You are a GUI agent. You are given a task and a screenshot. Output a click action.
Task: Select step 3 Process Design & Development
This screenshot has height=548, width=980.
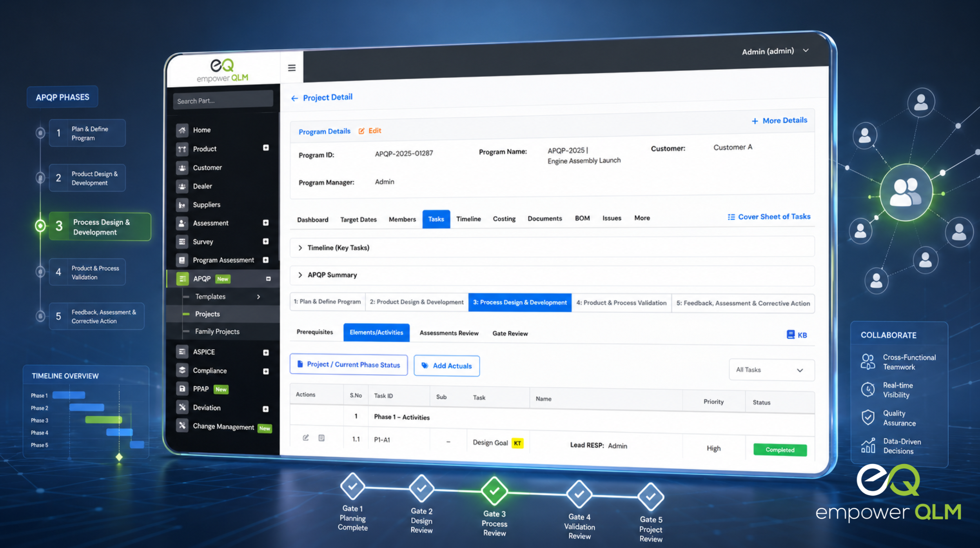point(100,227)
